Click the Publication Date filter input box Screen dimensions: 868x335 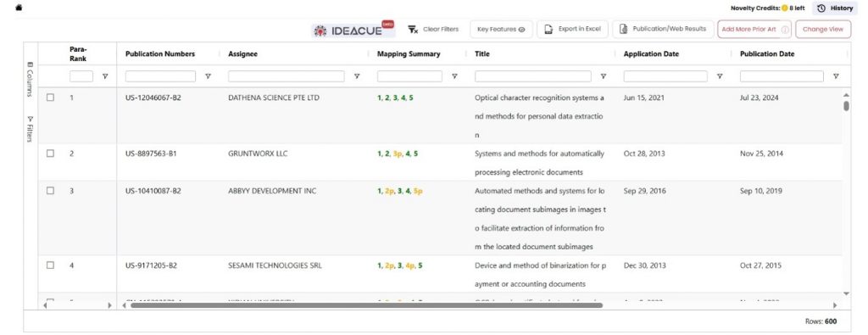click(782, 76)
